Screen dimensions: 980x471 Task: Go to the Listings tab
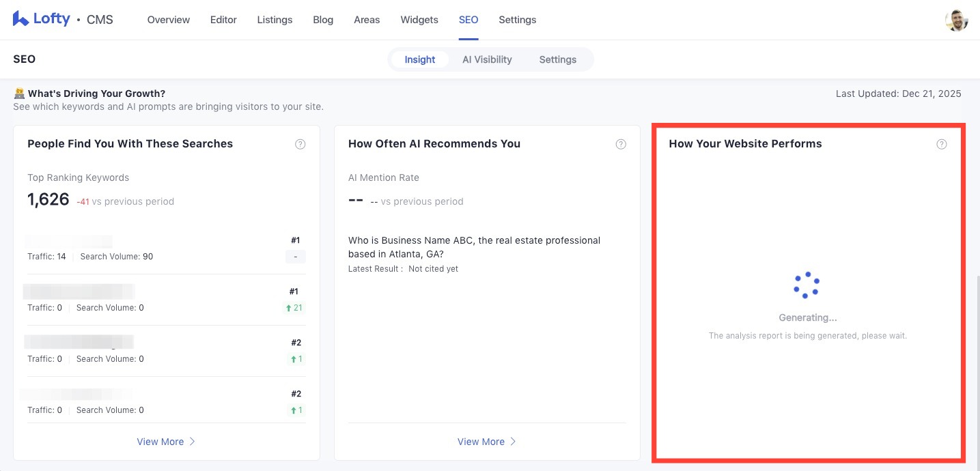[275, 20]
